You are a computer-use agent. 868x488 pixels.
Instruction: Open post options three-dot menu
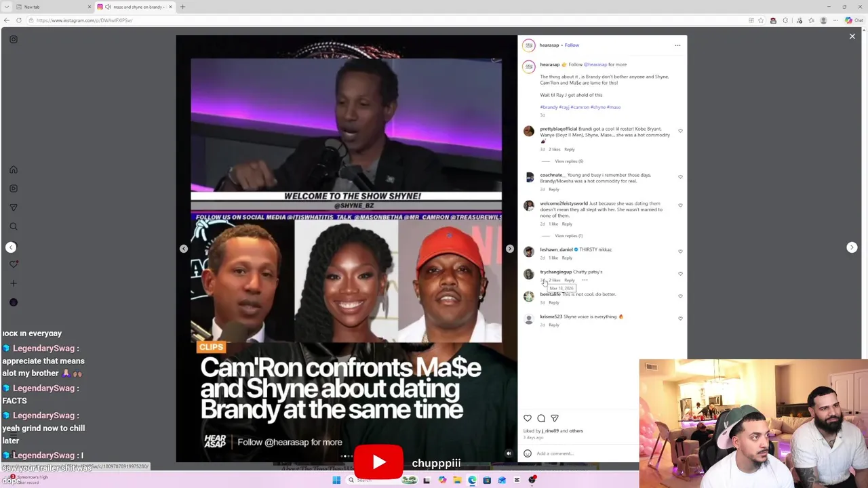tap(677, 45)
